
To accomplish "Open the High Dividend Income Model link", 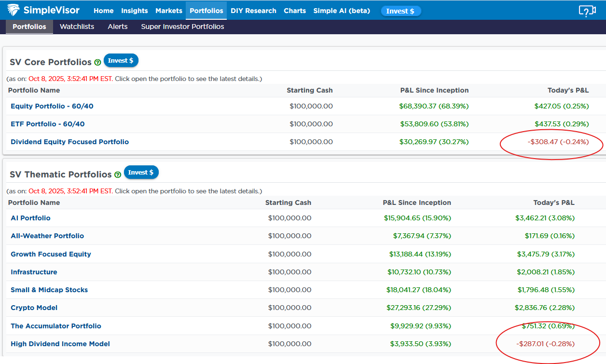I will 60,344.
